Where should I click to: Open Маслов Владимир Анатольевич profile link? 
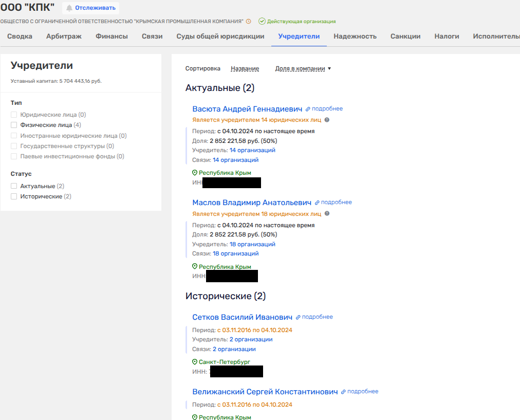point(252,203)
